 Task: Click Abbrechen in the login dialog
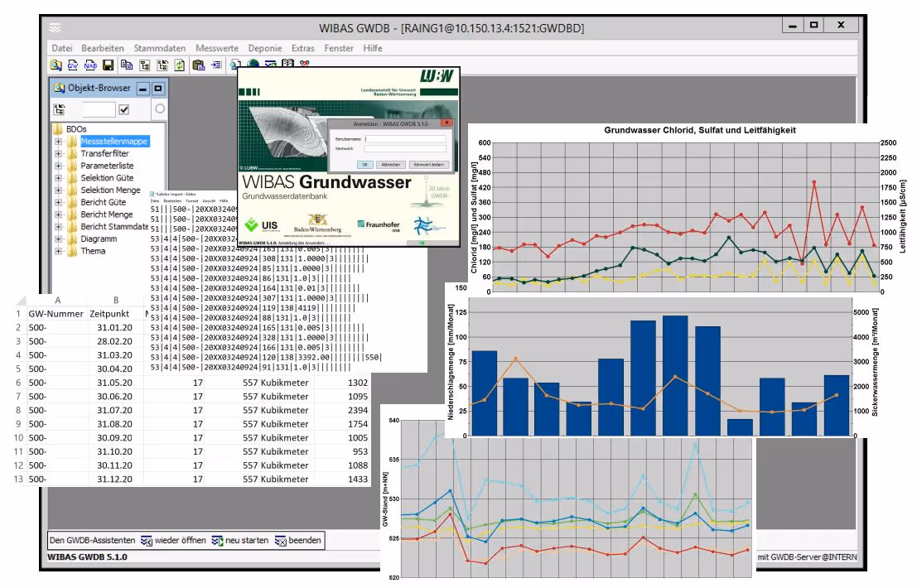(x=391, y=165)
